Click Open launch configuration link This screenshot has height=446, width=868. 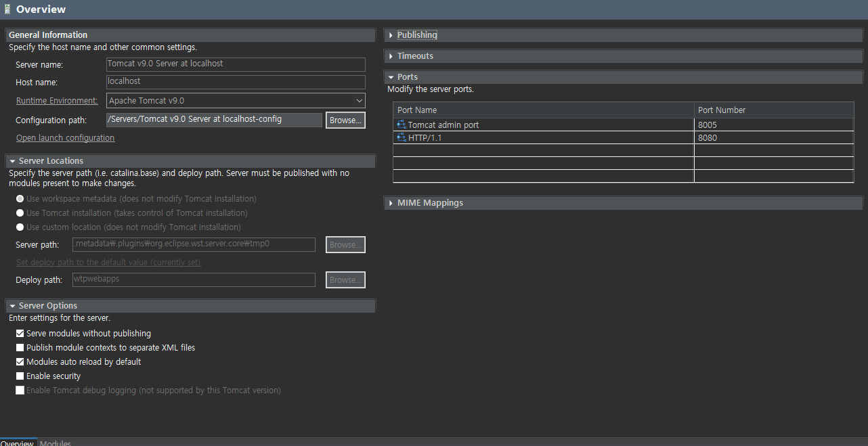66,138
